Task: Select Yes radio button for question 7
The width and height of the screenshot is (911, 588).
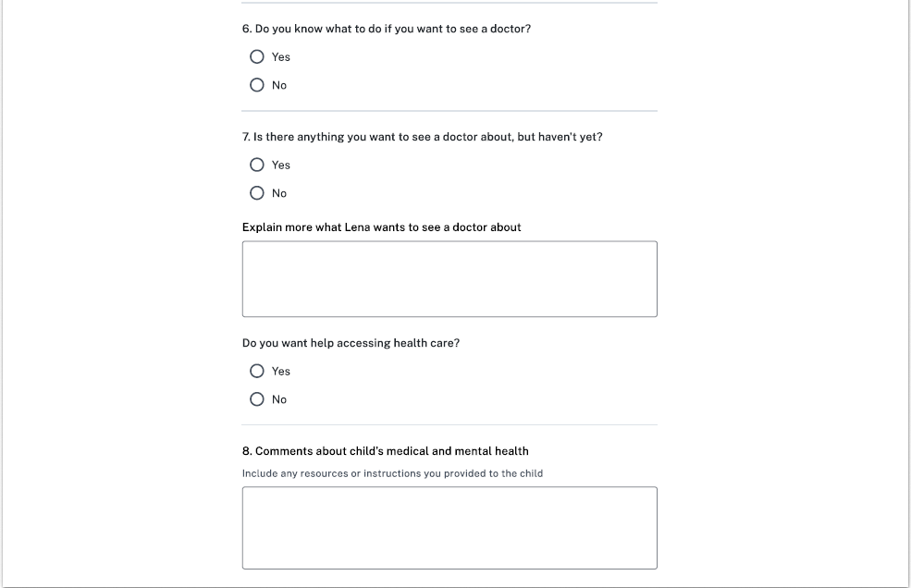Action: point(257,165)
